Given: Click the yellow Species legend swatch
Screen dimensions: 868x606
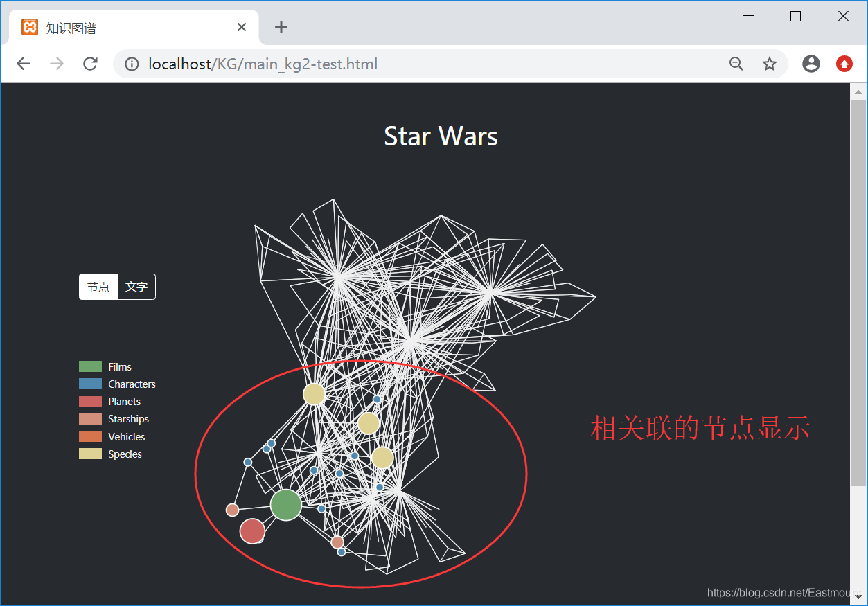Looking at the screenshot, I should point(90,454).
